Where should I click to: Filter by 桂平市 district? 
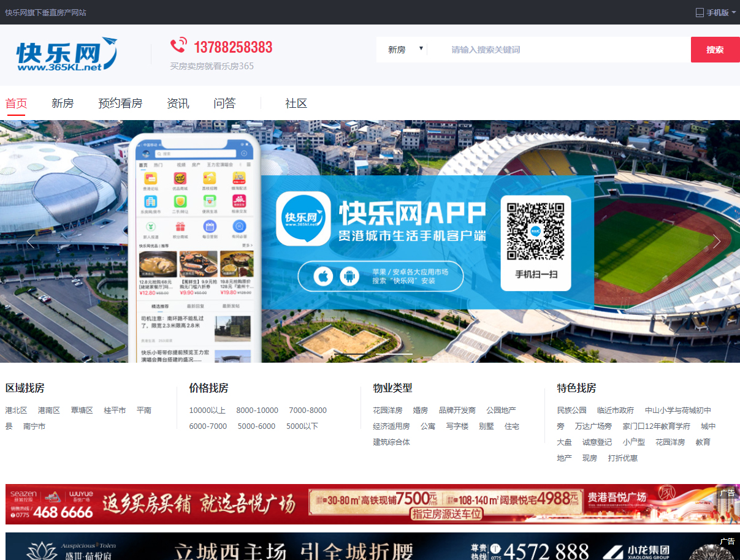pos(115,410)
